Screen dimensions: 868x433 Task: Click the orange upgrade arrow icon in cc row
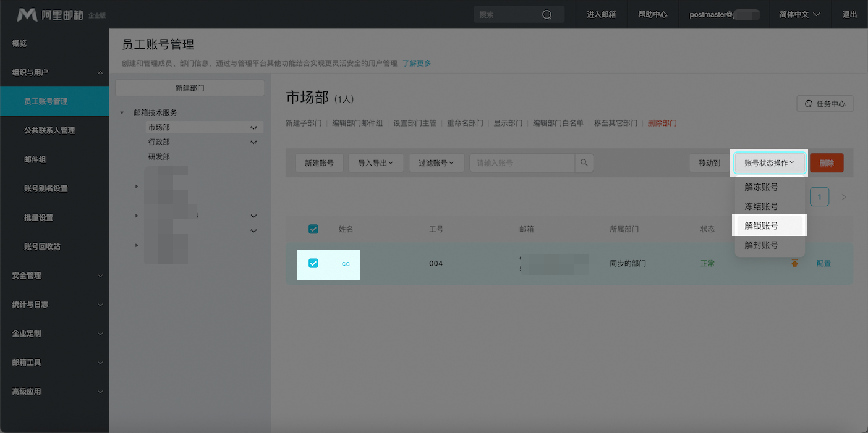coord(794,264)
